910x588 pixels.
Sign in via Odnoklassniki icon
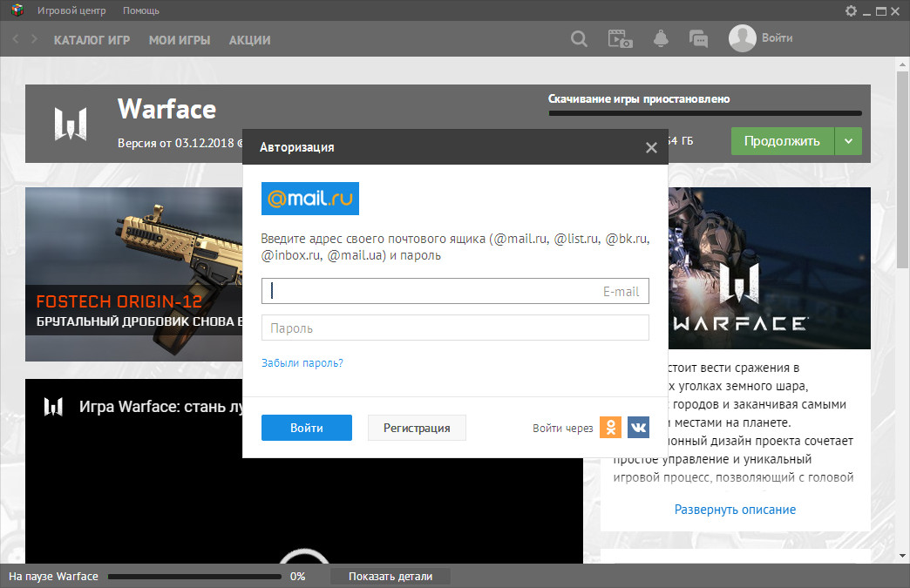click(610, 428)
